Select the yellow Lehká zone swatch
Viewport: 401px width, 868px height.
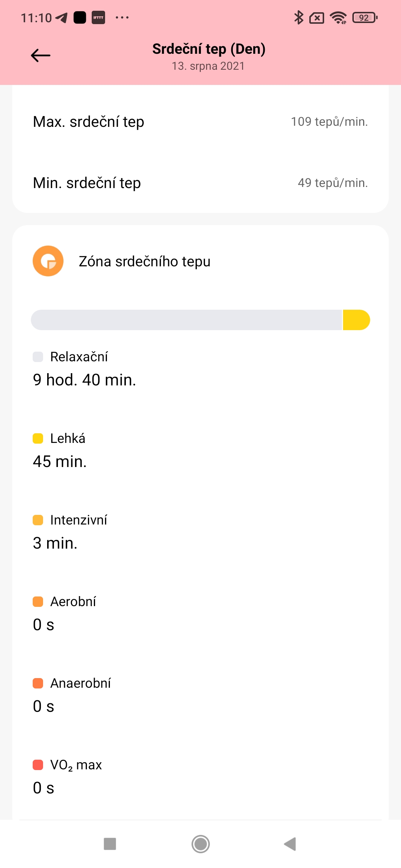pyautogui.click(x=38, y=438)
